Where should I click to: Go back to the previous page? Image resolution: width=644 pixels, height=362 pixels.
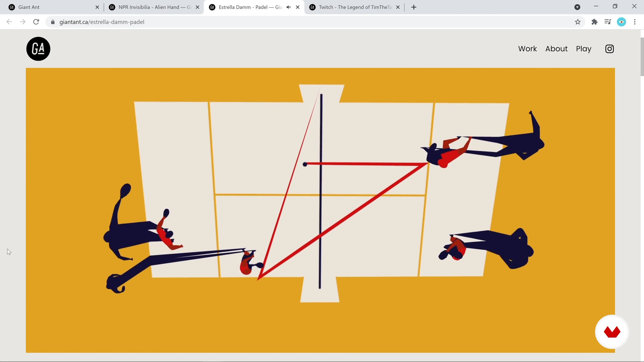click(x=9, y=22)
